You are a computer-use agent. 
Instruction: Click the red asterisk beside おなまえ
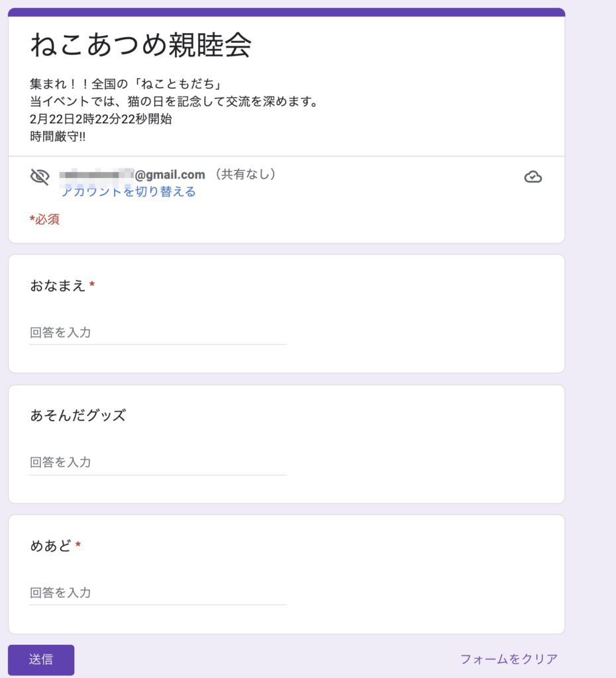click(x=91, y=284)
